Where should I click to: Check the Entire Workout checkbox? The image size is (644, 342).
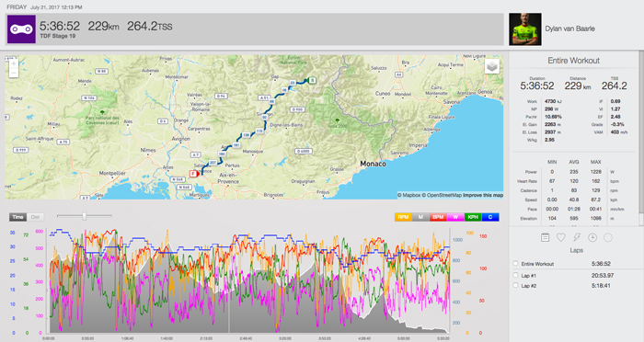point(515,264)
